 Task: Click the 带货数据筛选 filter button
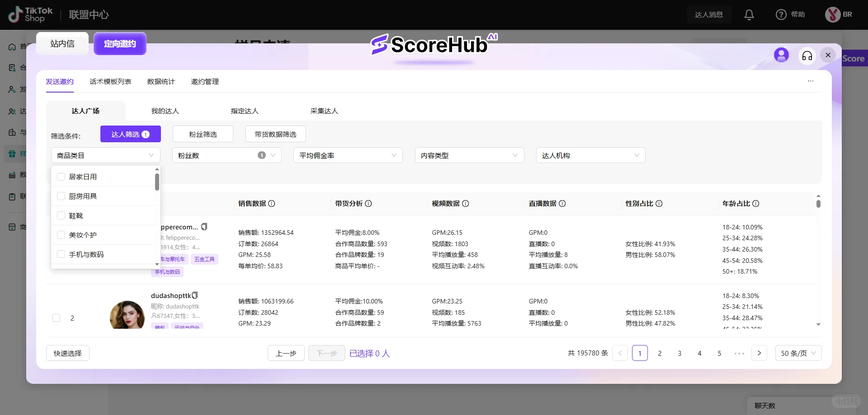[276, 134]
